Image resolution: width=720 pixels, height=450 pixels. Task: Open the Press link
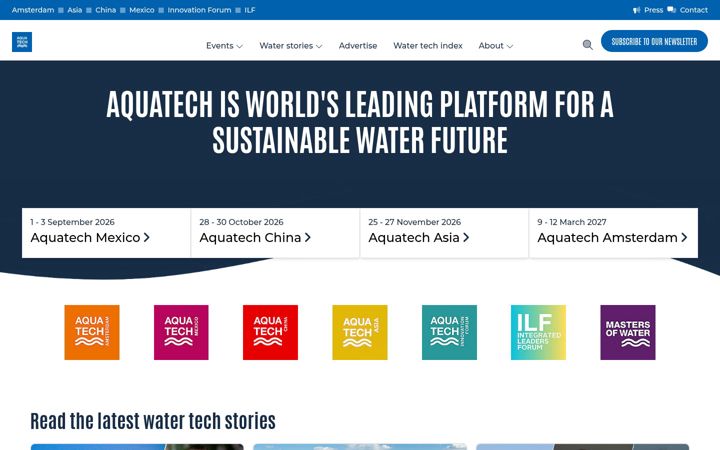tap(653, 10)
